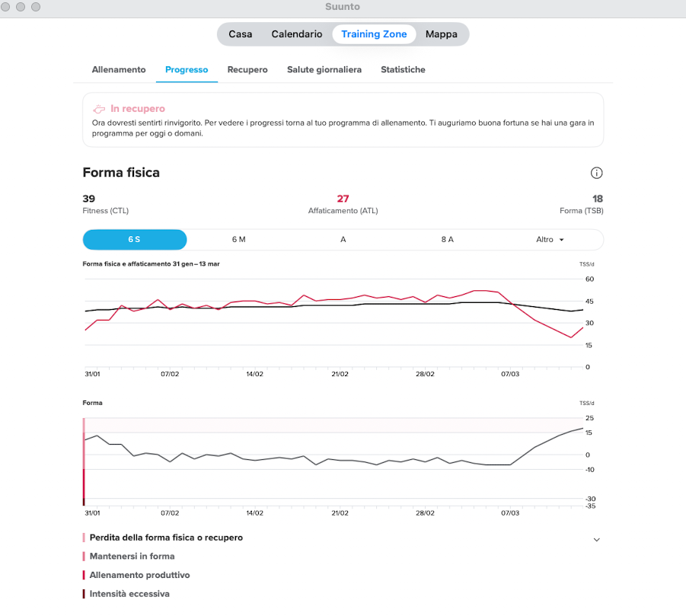Collapse the Forma legend chevron
This screenshot has height=616, width=686.
click(596, 539)
